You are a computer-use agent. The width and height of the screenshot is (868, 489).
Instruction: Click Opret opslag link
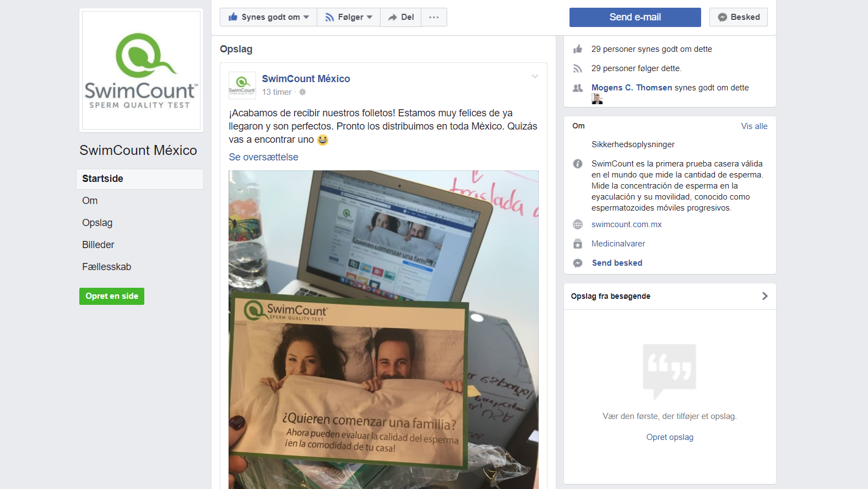pyautogui.click(x=670, y=437)
